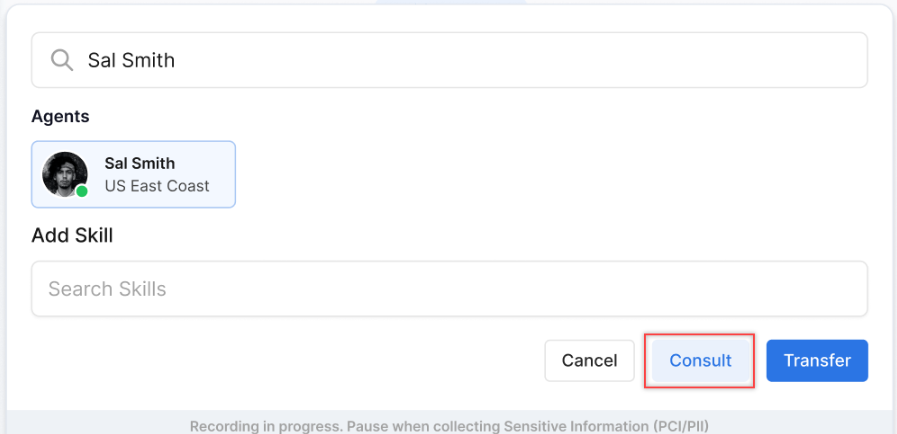Viewport: 897px width, 434px height.
Task: Click the "Recording in progress" notice text
Action: tap(265, 425)
